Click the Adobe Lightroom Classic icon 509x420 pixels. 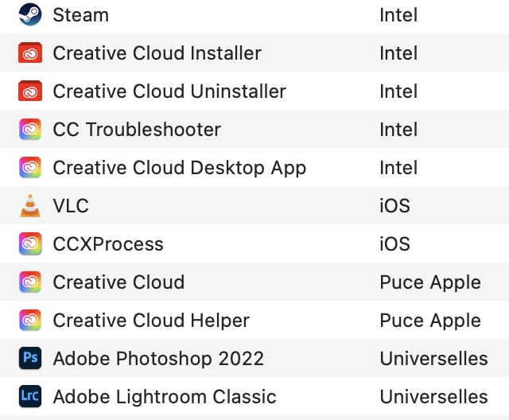30,396
